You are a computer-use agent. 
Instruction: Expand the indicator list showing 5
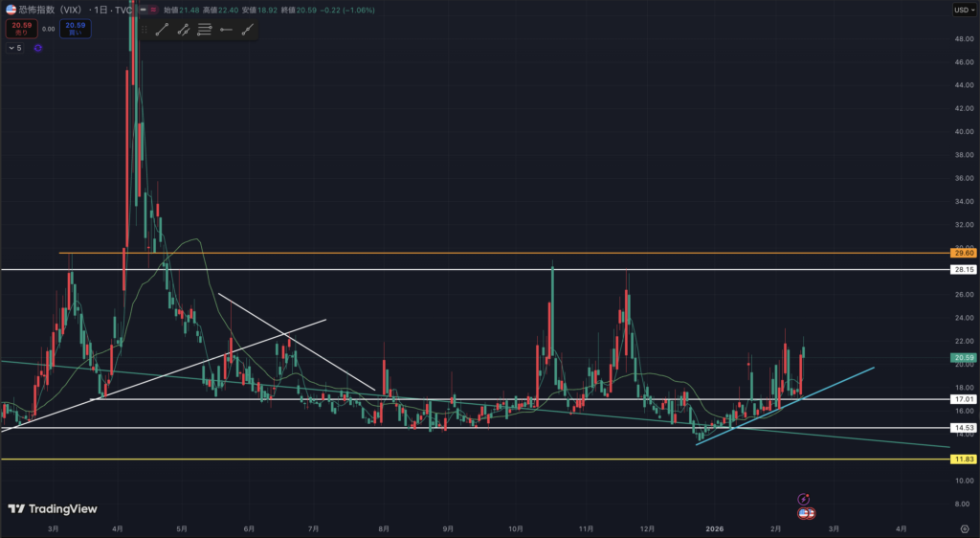pos(14,47)
